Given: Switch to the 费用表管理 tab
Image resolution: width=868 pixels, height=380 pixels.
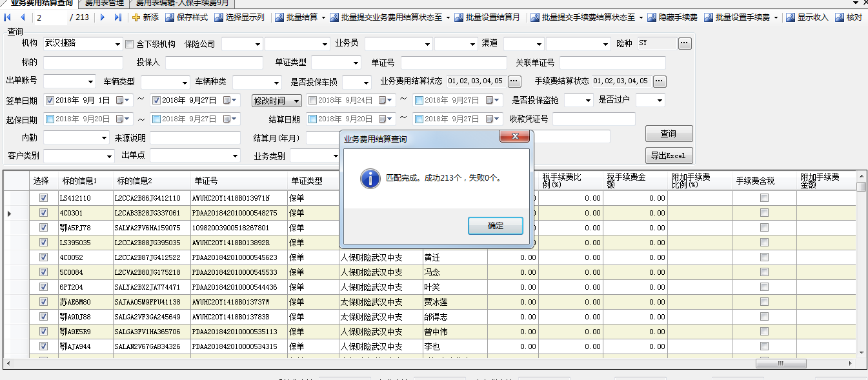Looking at the screenshot, I should pyautogui.click(x=103, y=3).
